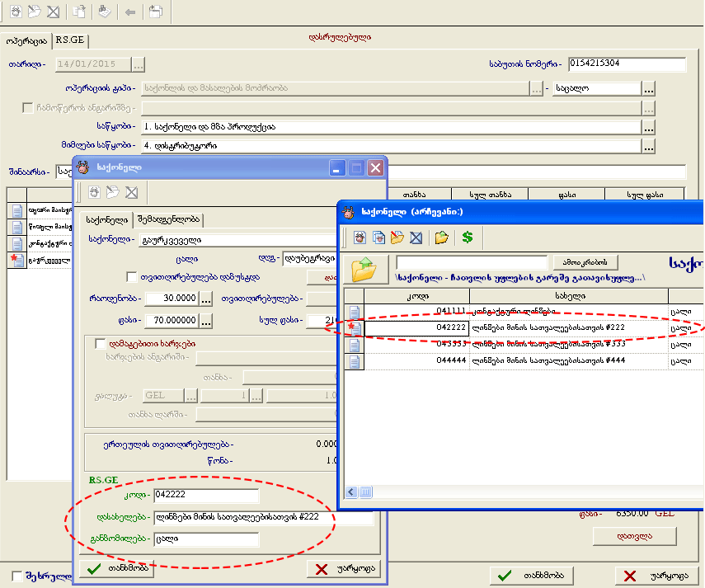Screen dimensions: 705x588
Task: Click the crossed-box Delete icon in the main toolbar
Action: pos(53,12)
